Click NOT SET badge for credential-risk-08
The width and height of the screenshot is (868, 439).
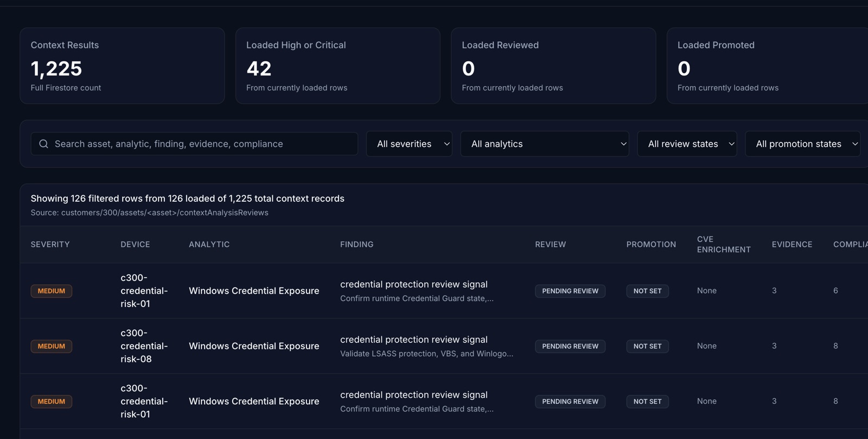pyautogui.click(x=647, y=346)
